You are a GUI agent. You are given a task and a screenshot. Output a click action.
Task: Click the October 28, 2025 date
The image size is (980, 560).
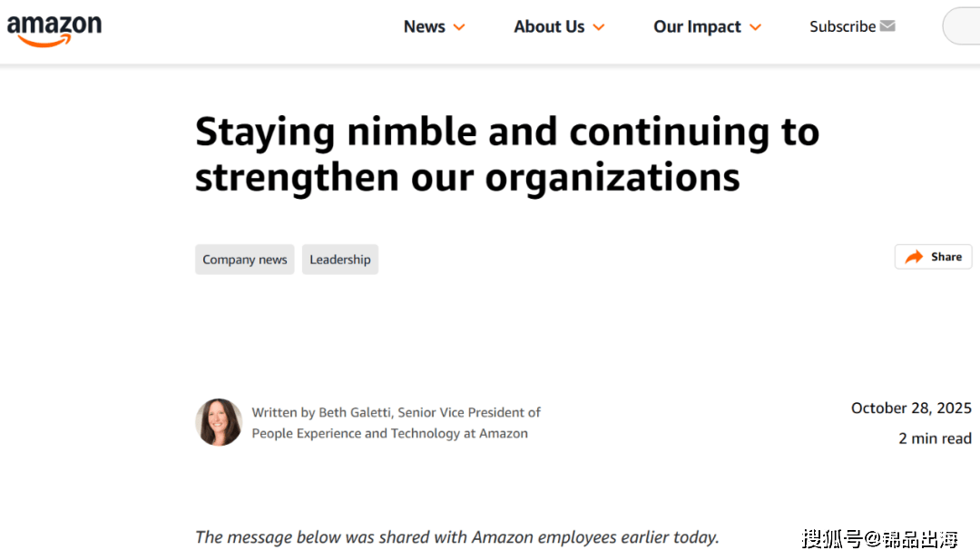[911, 408]
